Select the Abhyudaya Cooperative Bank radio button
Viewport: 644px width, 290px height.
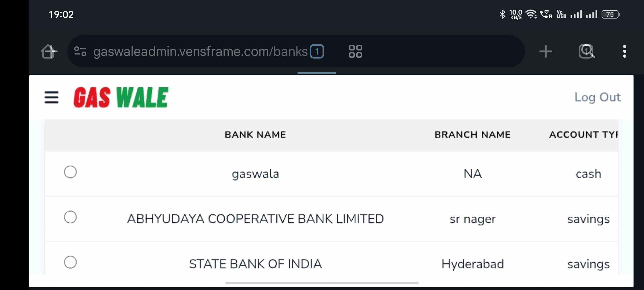pos(70,217)
